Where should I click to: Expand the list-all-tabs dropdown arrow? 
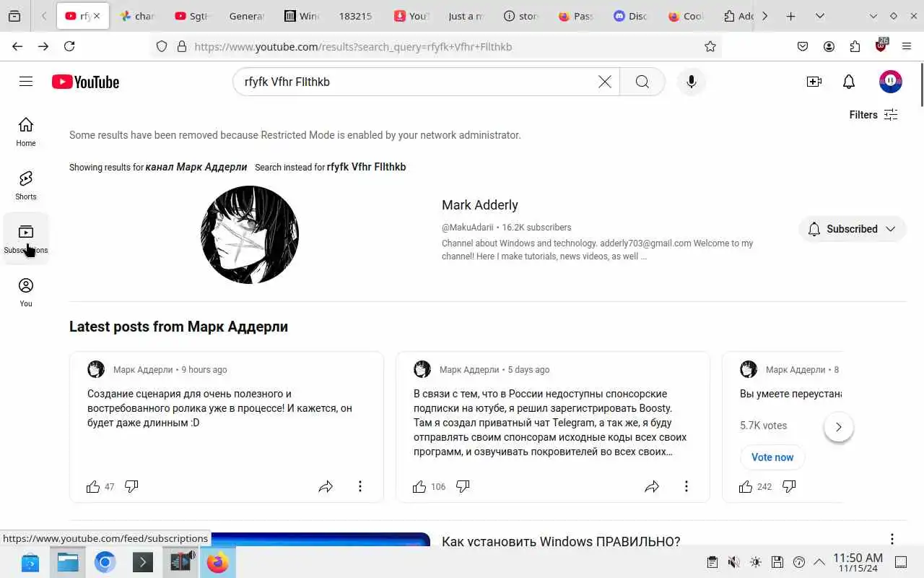point(820,16)
